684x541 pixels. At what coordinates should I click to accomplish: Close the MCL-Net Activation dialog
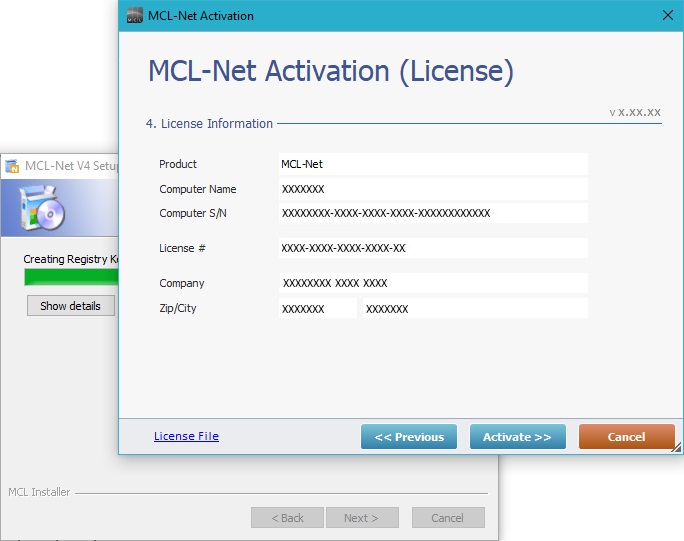667,16
